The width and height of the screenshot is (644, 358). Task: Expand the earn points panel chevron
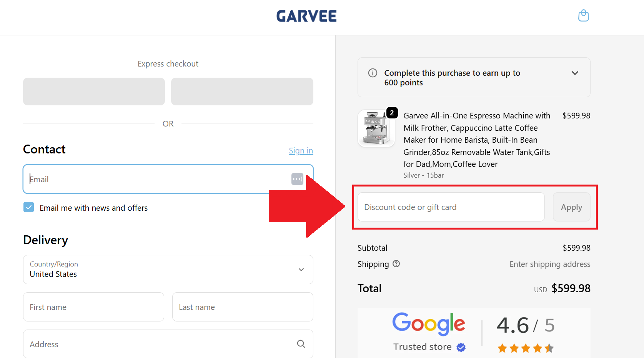[575, 73]
